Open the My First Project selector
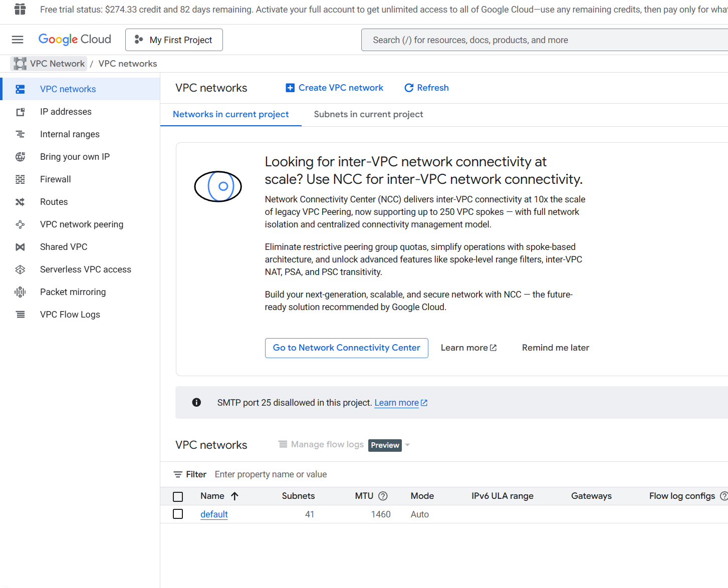 (174, 40)
